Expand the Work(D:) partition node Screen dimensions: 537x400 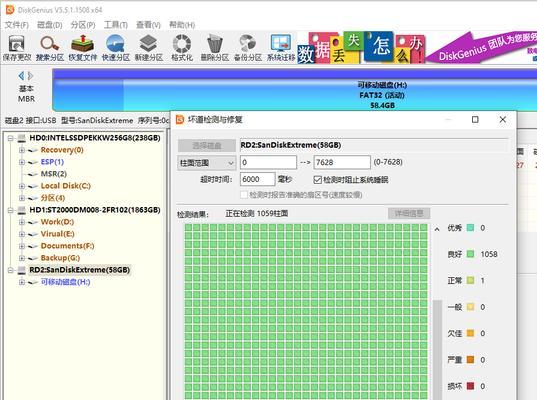pos(22,222)
